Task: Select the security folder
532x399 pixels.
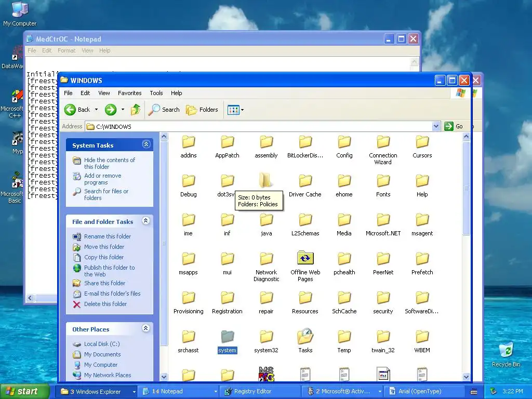Action: click(383, 303)
